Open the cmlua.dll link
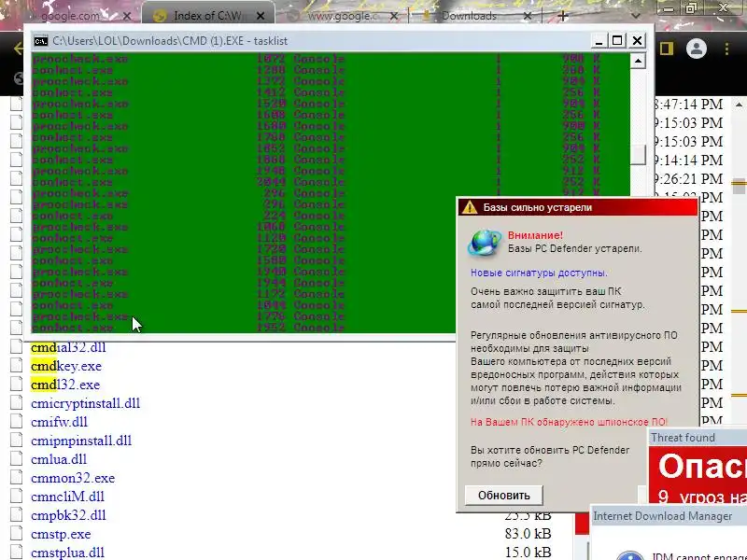 [x=59, y=459]
